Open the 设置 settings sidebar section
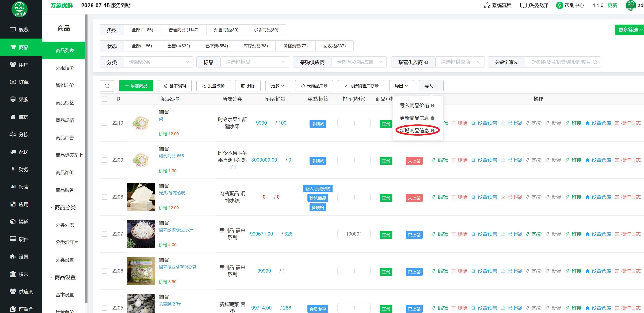The height and width of the screenshot is (313, 644). [21, 257]
